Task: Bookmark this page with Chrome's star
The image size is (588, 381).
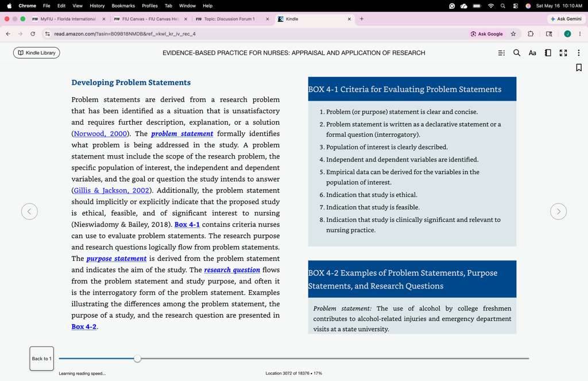Action: pyautogui.click(x=513, y=34)
